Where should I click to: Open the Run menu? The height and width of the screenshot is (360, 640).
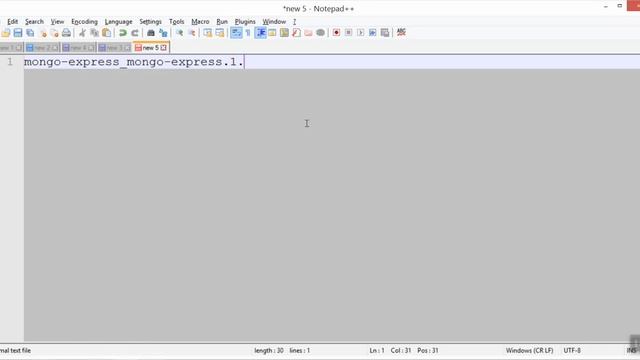(222, 22)
